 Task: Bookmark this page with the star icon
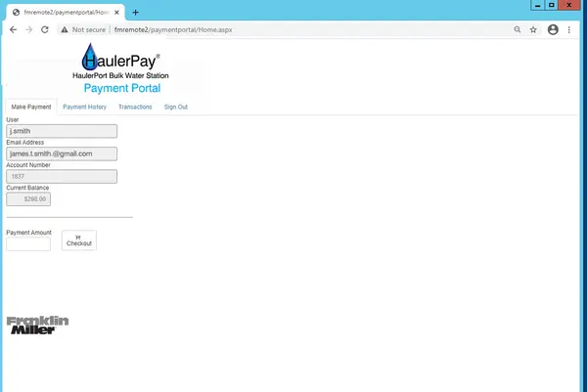click(x=533, y=29)
